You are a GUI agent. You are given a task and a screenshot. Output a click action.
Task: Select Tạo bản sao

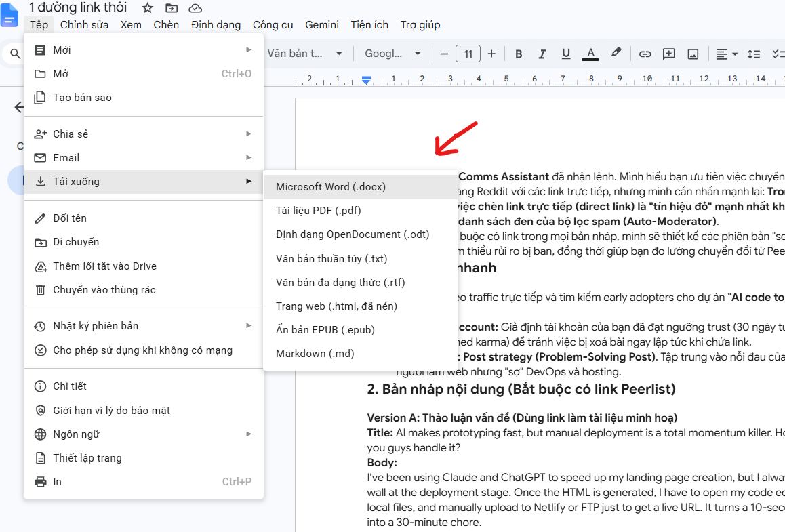(x=144, y=98)
